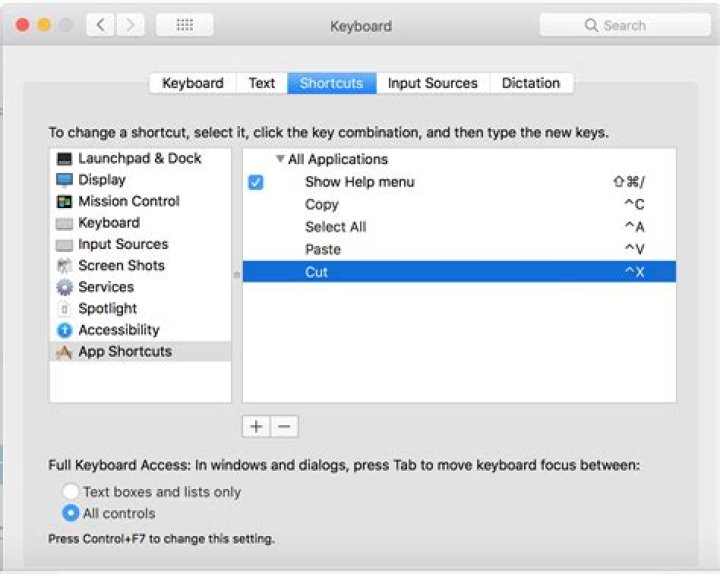This screenshot has height=574, width=720.
Task: Click the ^V key combination
Action: point(635,249)
